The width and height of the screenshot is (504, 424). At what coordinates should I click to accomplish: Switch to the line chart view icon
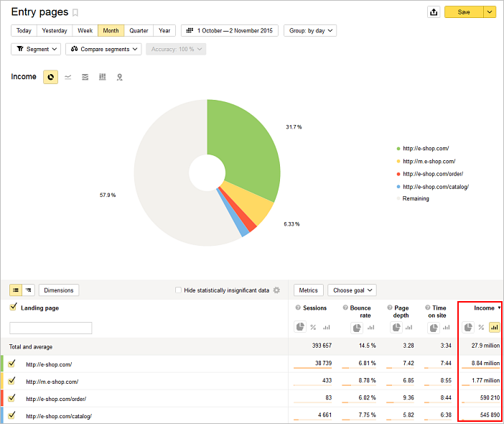[x=68, y=77]
